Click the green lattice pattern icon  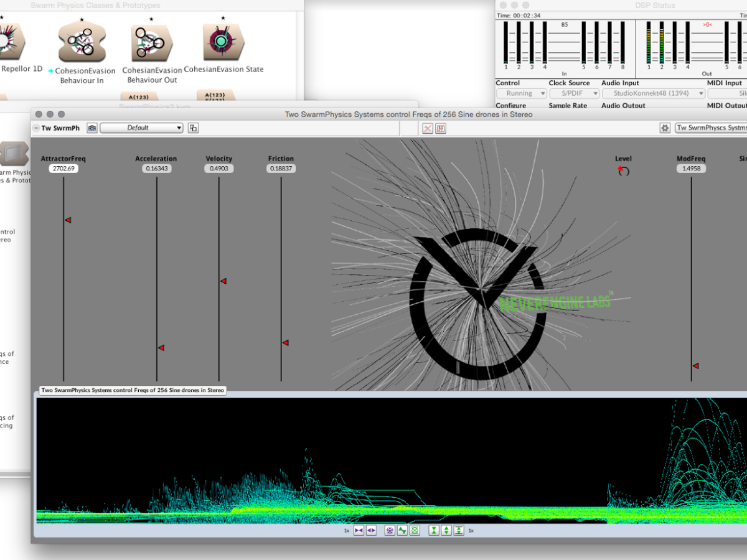point(415,530)
